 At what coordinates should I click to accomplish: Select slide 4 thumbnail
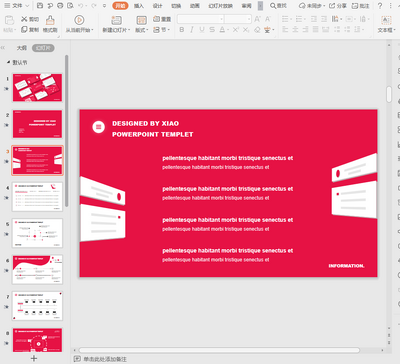coord(37,197)
